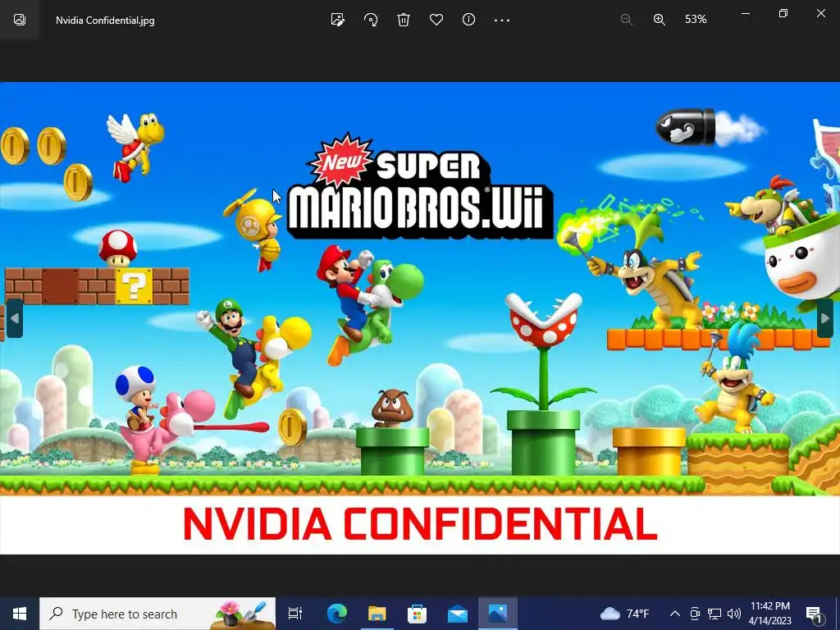The width and height of the screenshot is (840, 630).
Task: Delete the photo using the trash icon
Action: tap(404, 20)
